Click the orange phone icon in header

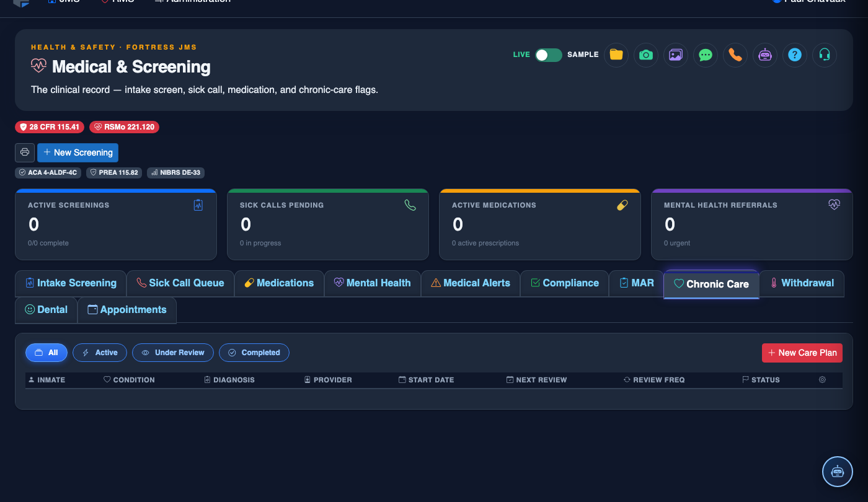tap(735, 55)
